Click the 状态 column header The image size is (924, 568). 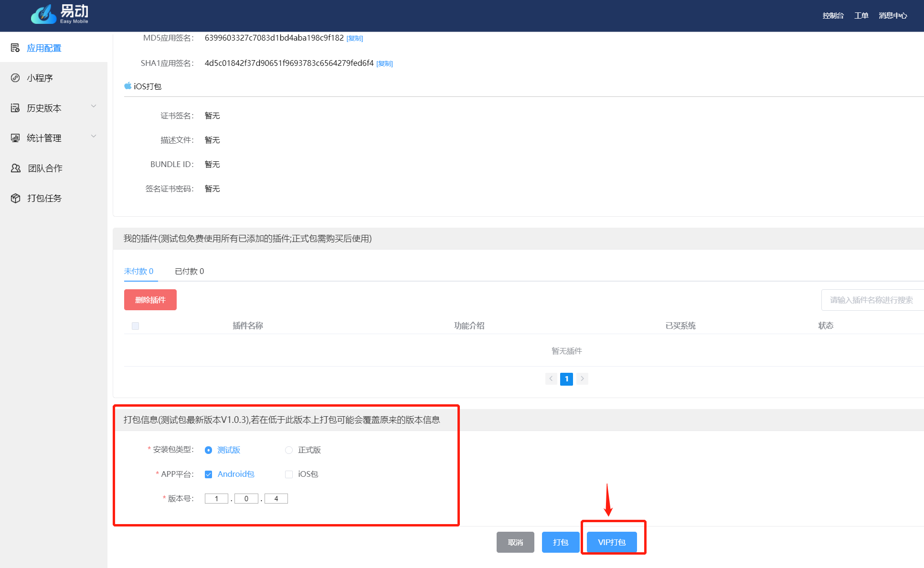[826, 326]
